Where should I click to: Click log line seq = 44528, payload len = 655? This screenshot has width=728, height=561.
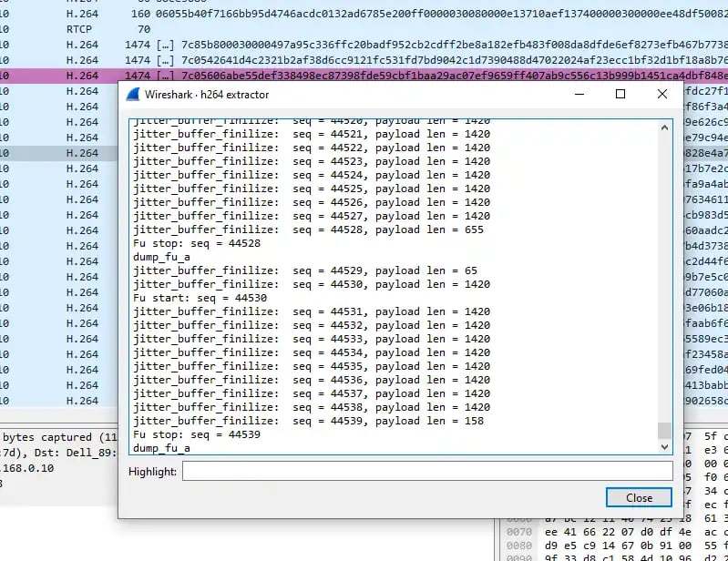[x=308, y=229]
